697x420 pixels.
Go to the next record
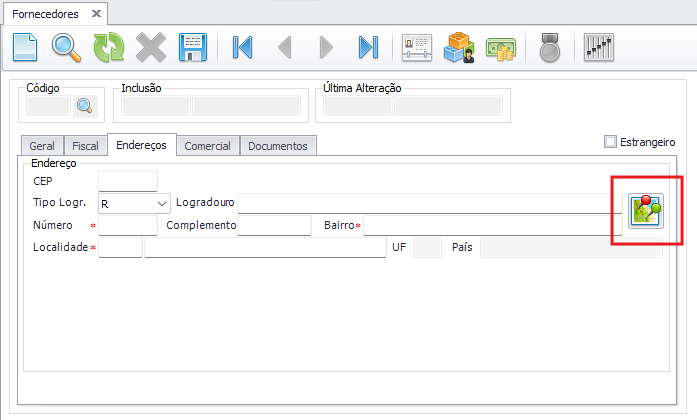(325, 47)
